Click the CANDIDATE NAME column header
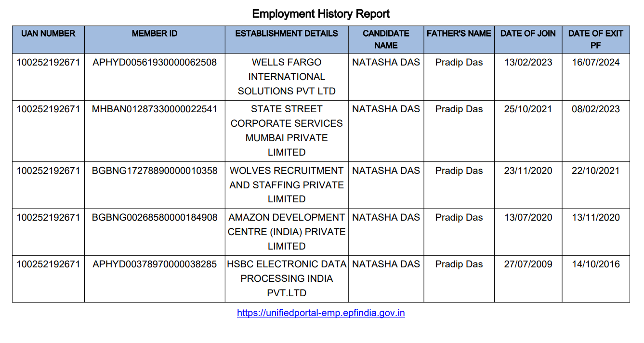The height and width of the screenshot is (343, 644). pos(386,40)
